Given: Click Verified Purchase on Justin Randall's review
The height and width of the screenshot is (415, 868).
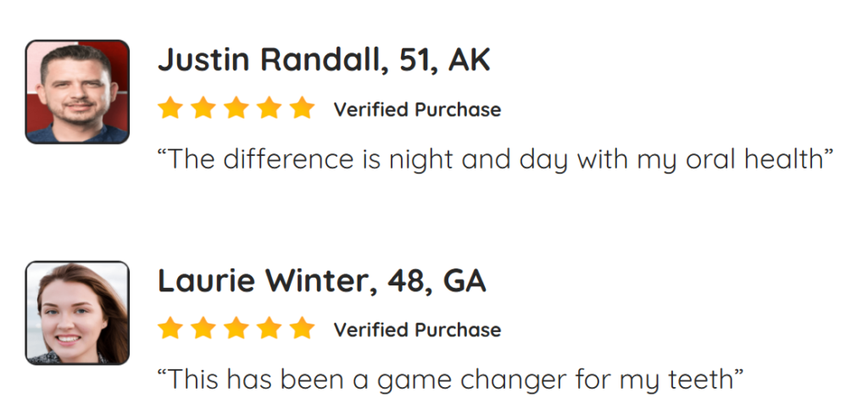Looking at the screenshot, I should [417, 109].
